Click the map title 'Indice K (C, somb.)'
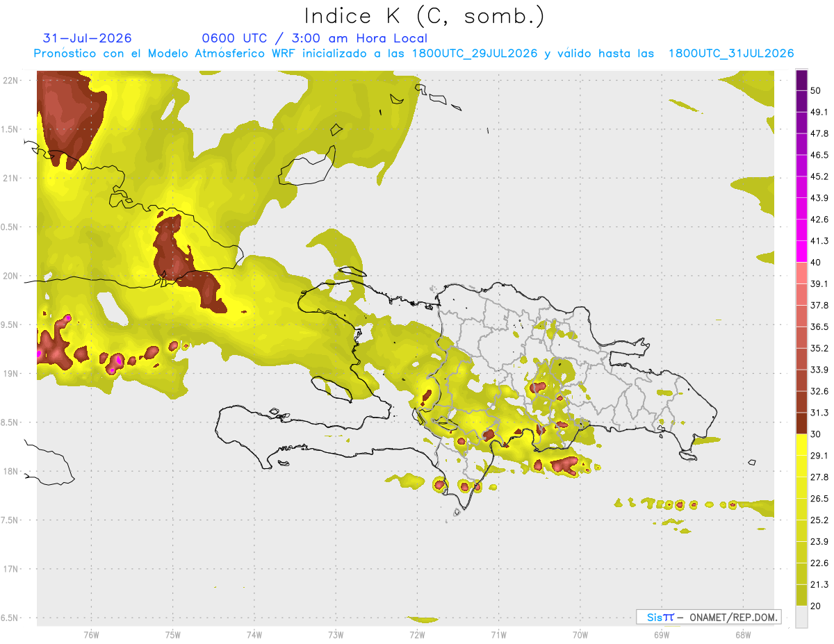The width and height of the screenshot is (834, 644). (x=424, y=17)
